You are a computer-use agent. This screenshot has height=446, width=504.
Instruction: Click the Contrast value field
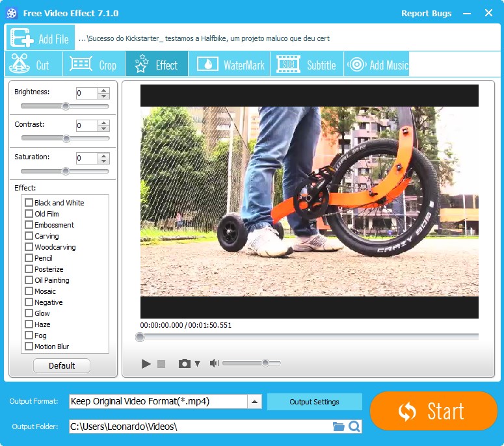[x=86, y=125]
